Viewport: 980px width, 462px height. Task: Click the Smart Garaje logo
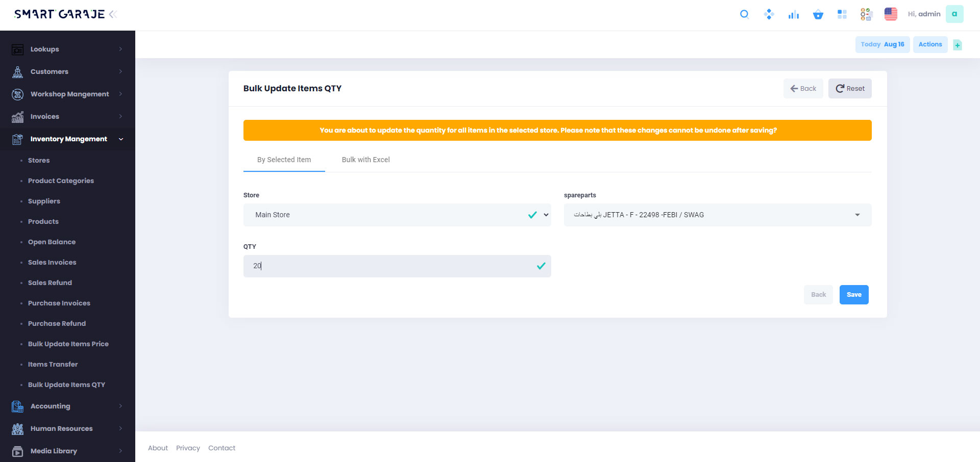click(59, 14)
